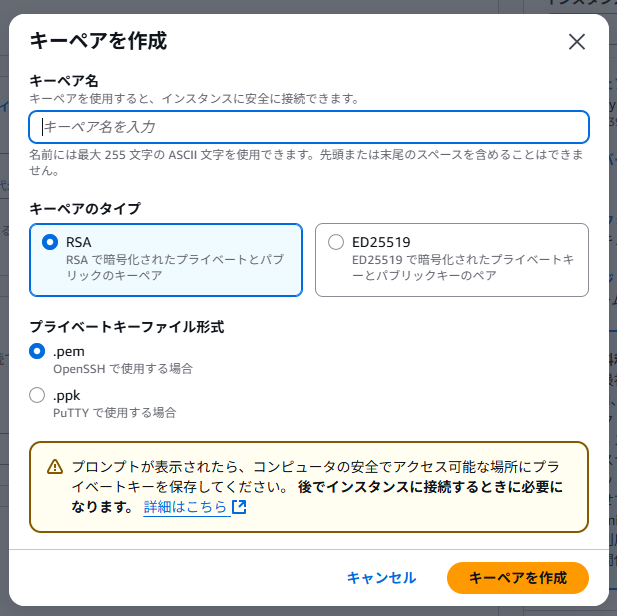Select the ED25519 radio button circle
Viewport: 617px width, 616px height.
336,242
